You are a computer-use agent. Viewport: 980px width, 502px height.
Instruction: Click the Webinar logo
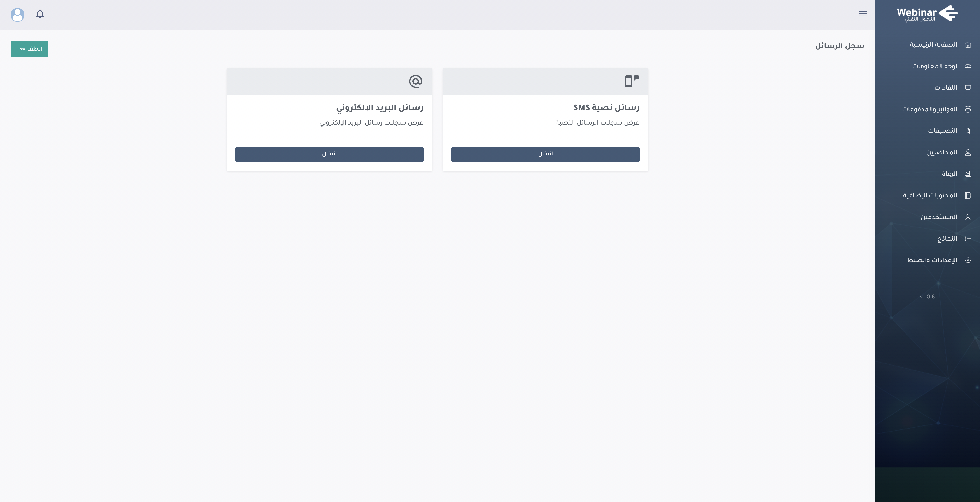click(927, 14)
